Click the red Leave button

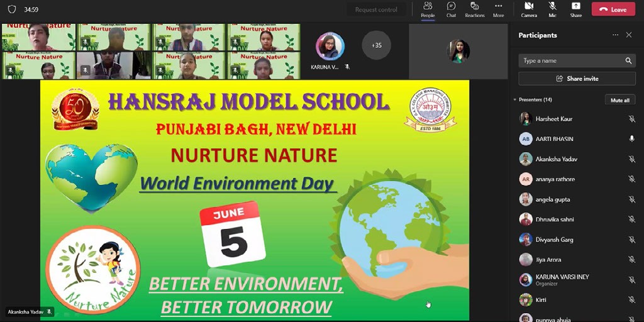point(613,9)
